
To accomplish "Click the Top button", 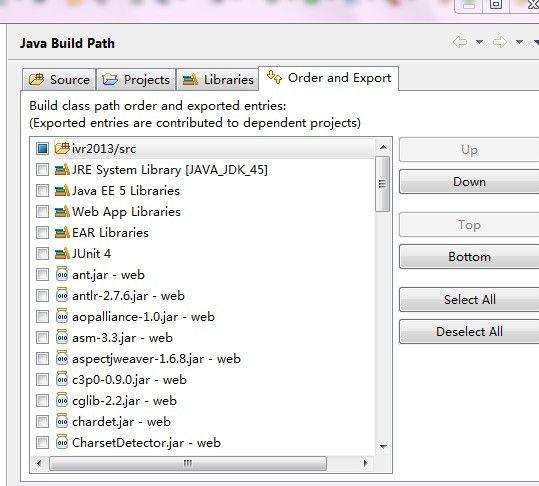I will [469, 225].
